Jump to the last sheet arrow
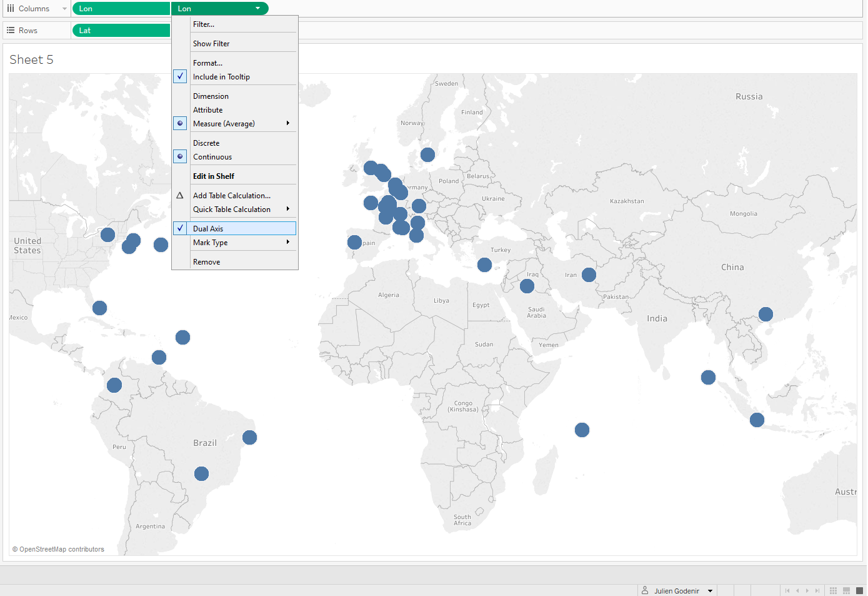The width and height of the screenshot is (868, 596). click(x=817, y=591)
